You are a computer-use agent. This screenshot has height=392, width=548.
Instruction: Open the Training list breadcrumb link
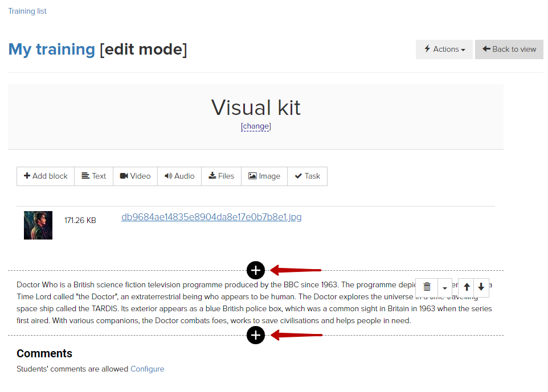click(x=27, y=11)
